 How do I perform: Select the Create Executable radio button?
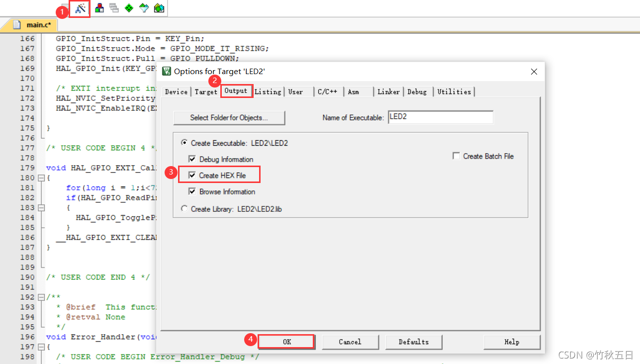click(184, 143)
